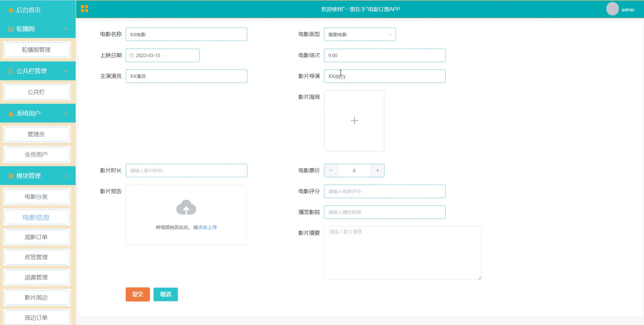Click the 点击上传 link
This screenshot has width=644, height=325.
click(207, 227)
